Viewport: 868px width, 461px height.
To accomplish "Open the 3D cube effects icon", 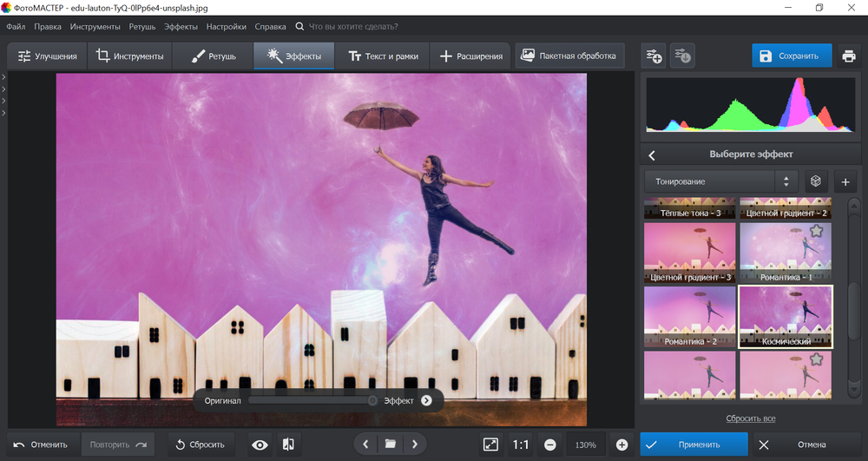I will coord(815,181).
